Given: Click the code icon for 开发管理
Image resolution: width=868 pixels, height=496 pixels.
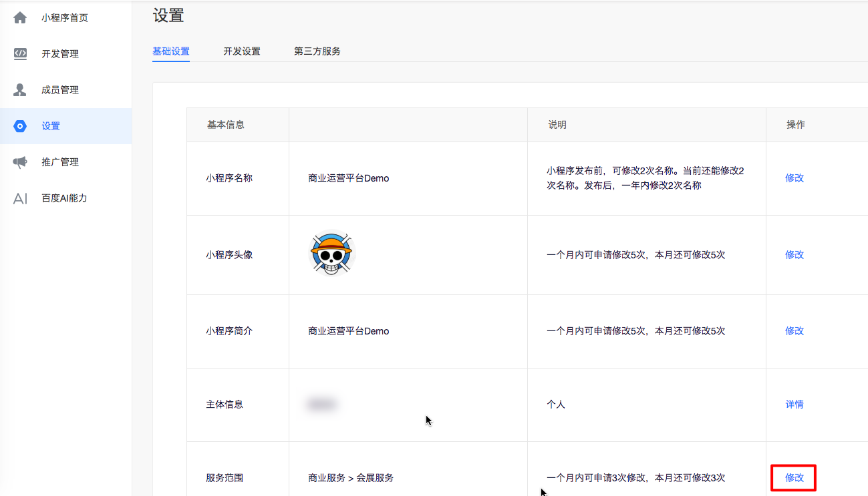Looking at the screenshot, I should [x=20, y=54].
